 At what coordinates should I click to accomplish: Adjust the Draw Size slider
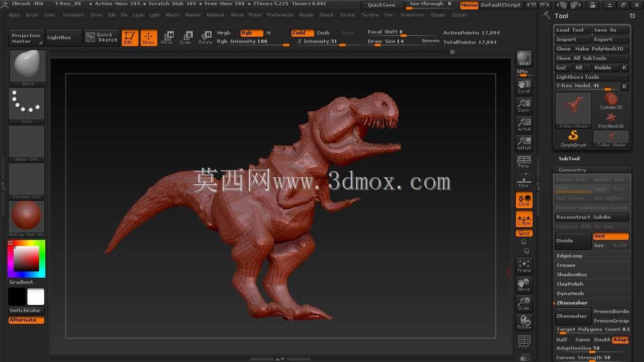click(403, 41)
